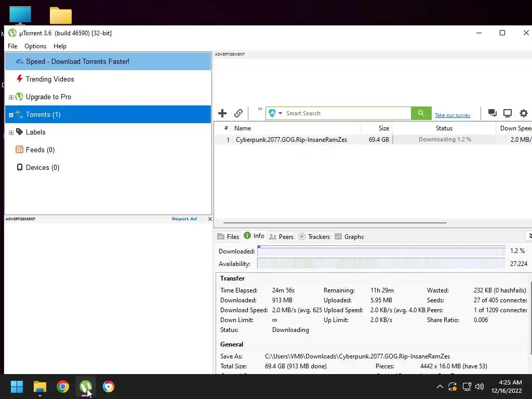This screenshot has width=532, height=399.
Task: Open the search provider dropdown arrow
Action: click(x=280, y=113)
